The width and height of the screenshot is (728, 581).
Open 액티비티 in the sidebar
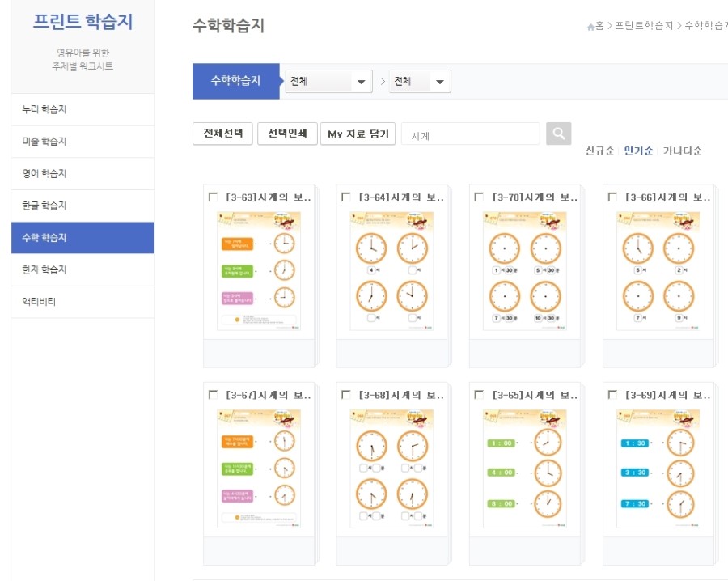[x=83, y=302]
